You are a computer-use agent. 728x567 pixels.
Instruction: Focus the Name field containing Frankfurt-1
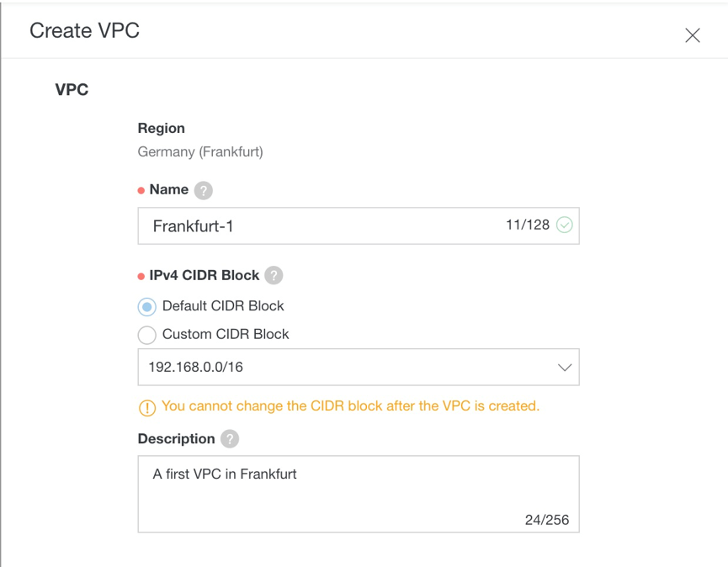(x=320, y=226)
